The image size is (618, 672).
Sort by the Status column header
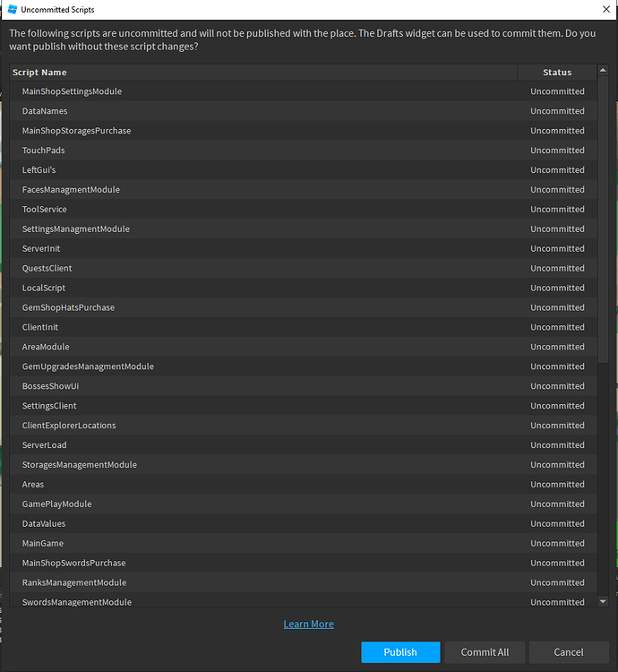(x=557, y=73)
